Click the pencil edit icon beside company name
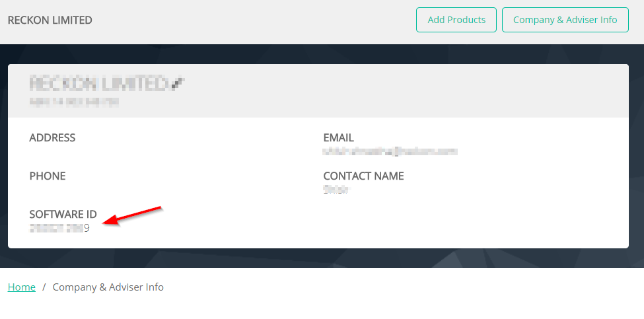 [177, 84]
